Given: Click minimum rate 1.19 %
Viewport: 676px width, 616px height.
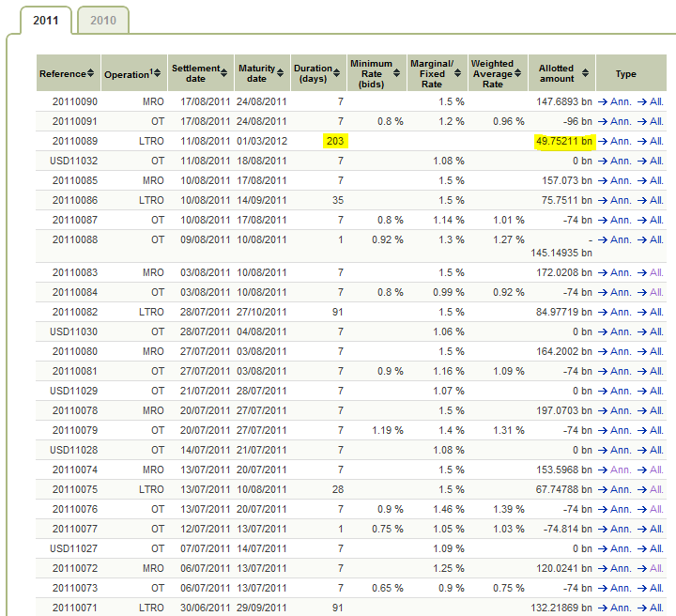Looking at the screenshot, I should (x=388, y=431).
